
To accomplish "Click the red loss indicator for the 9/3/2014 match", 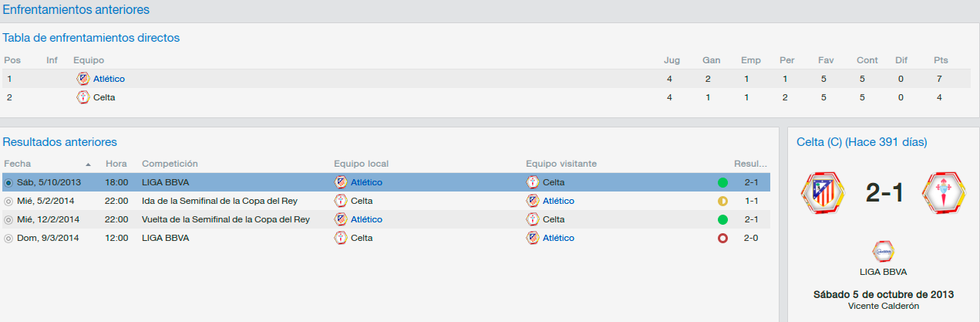I will (722, 238).
